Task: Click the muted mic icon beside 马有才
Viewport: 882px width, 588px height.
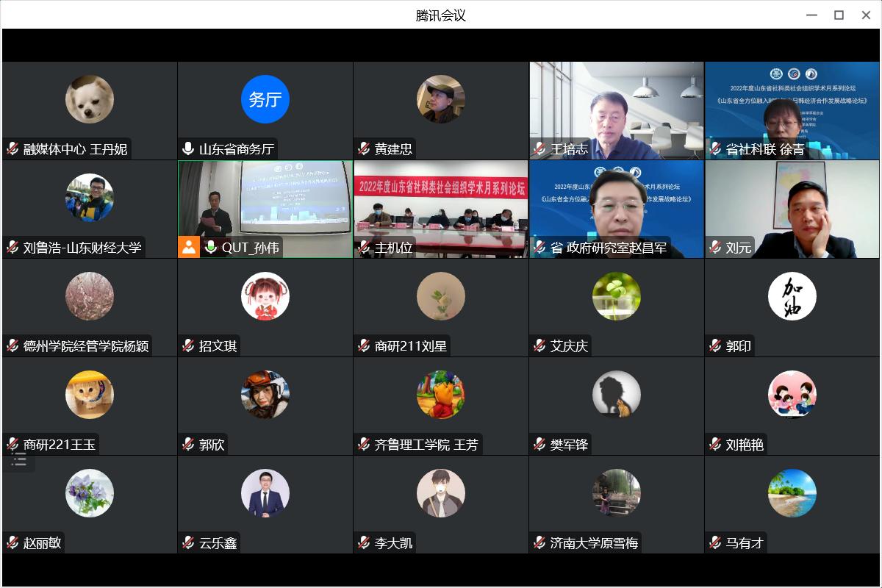Action: point(715,543)
